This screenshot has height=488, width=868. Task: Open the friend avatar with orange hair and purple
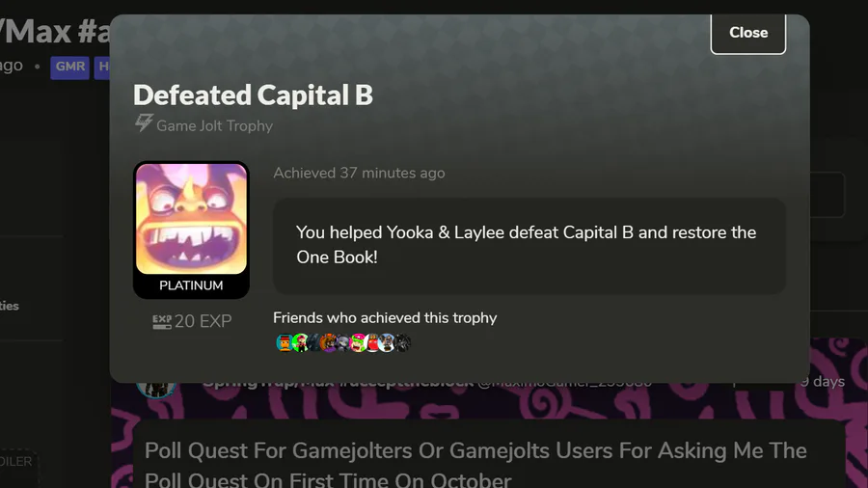coord(328,342)
